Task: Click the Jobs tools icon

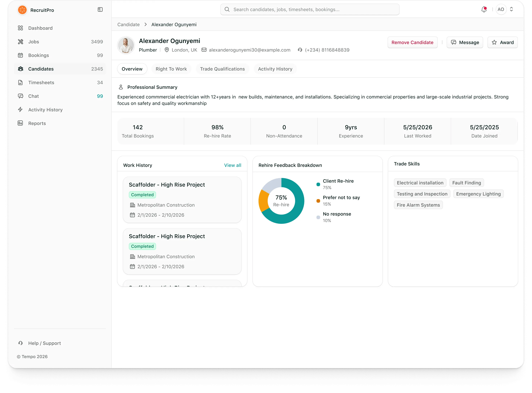Action: pyautogui.click(x=20, y=42)
